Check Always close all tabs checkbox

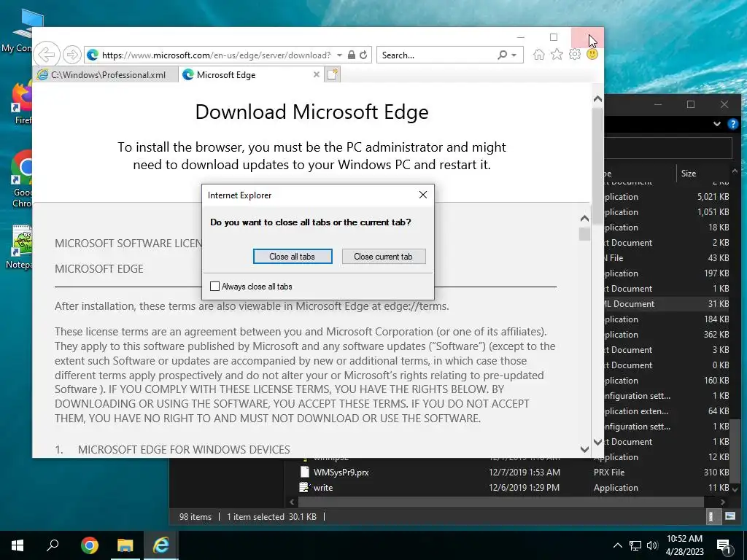215,286
